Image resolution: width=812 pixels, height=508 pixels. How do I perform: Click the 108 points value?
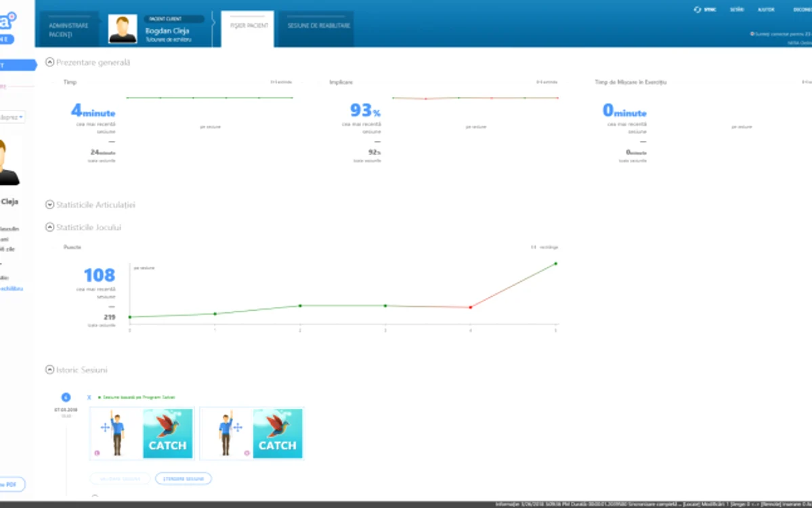click(x=100, y=275)
